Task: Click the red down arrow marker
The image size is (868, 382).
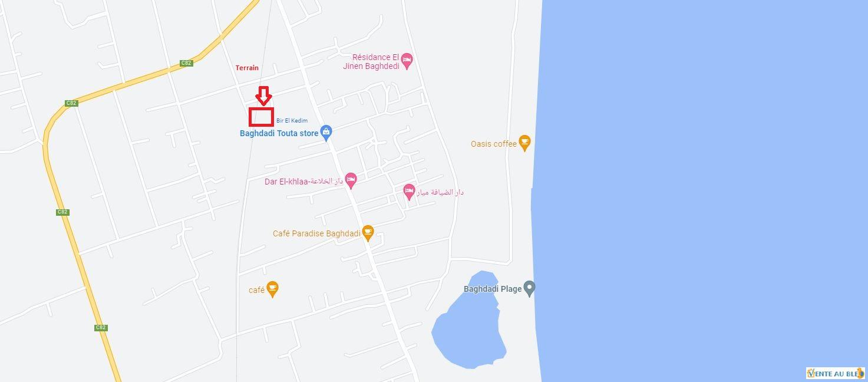Action: (x=264, y=96)
